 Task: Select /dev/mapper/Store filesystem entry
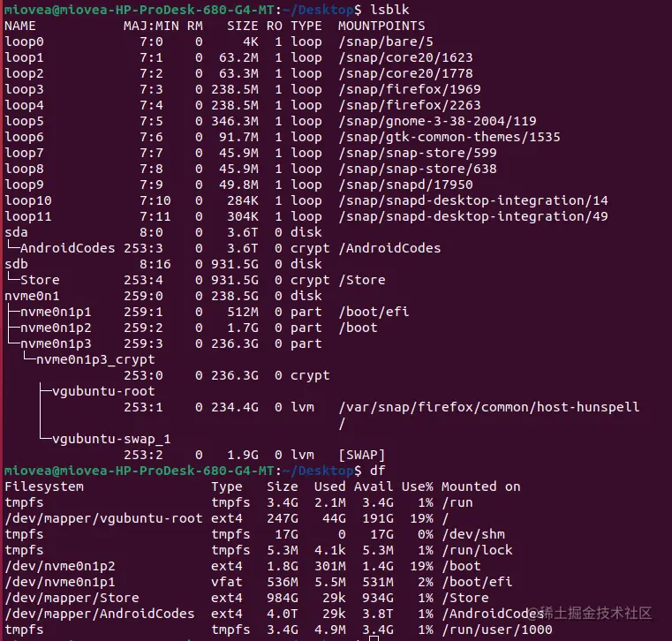tap(72, 597)
